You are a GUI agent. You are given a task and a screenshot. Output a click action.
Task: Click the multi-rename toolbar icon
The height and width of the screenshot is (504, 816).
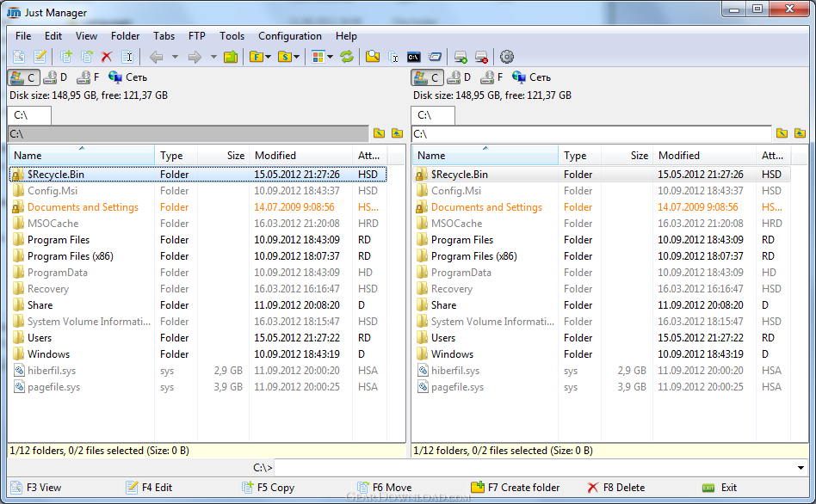pyautogui.click(x=393, y=57)
